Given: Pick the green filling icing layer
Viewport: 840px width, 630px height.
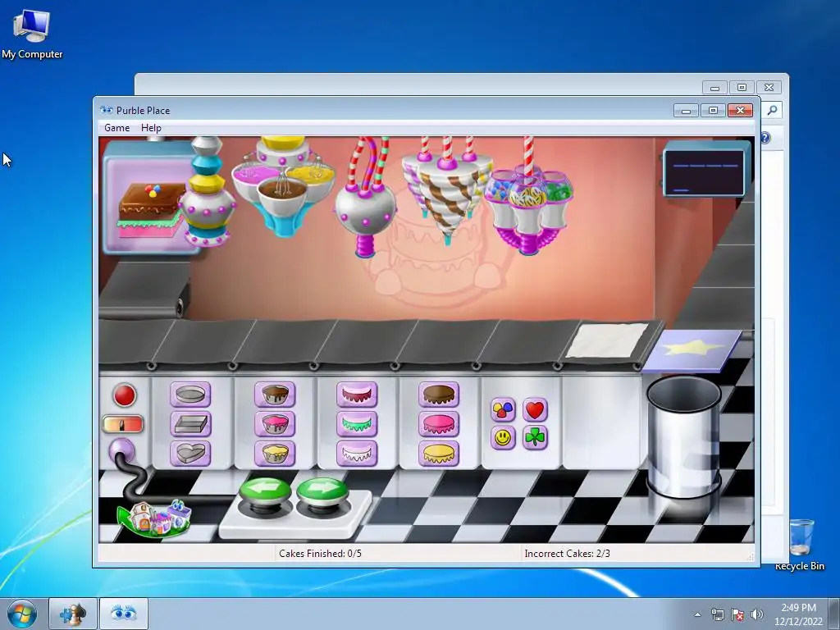Looking at the screenshot, I should [x=357, y=424].
